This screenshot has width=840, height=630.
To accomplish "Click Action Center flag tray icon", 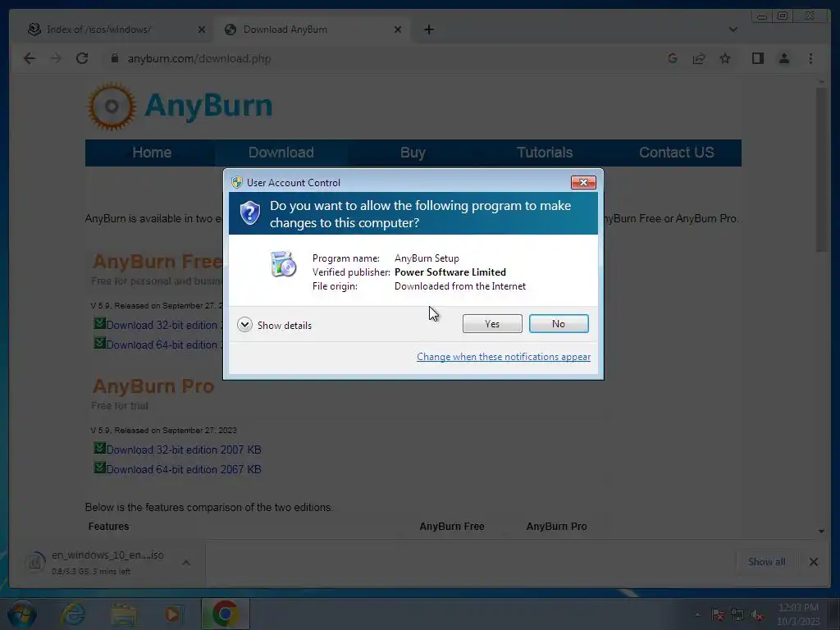I will pyautogui.click(x=718, y=615).
